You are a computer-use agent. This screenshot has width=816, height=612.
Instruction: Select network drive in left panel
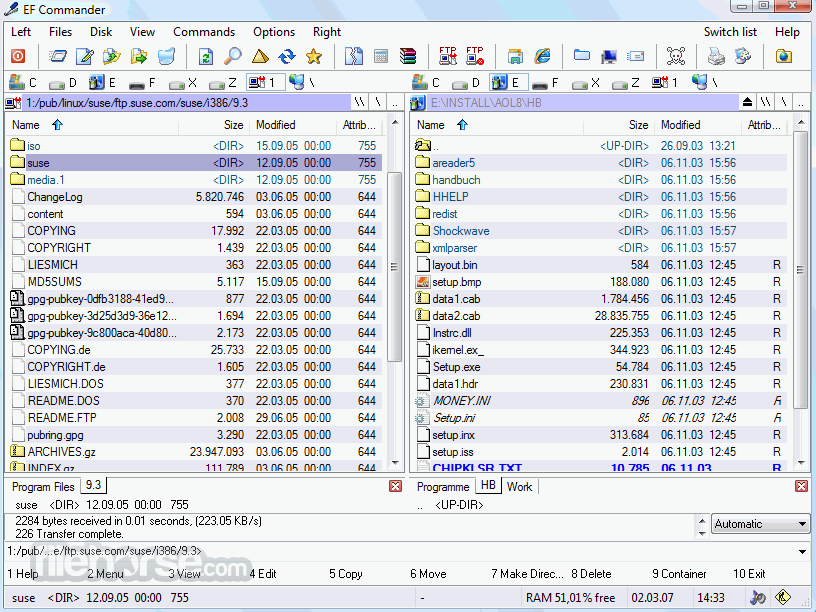(x=302, y=83)
